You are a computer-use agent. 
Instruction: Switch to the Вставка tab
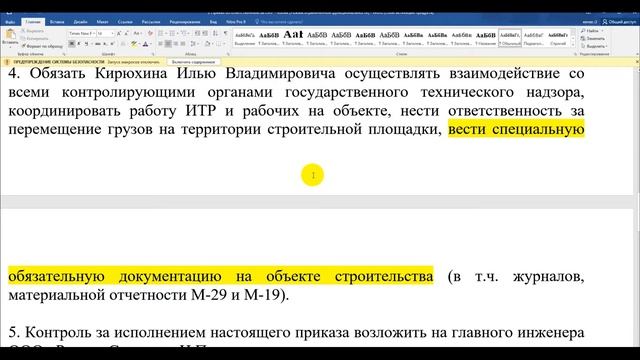(57, 22)
